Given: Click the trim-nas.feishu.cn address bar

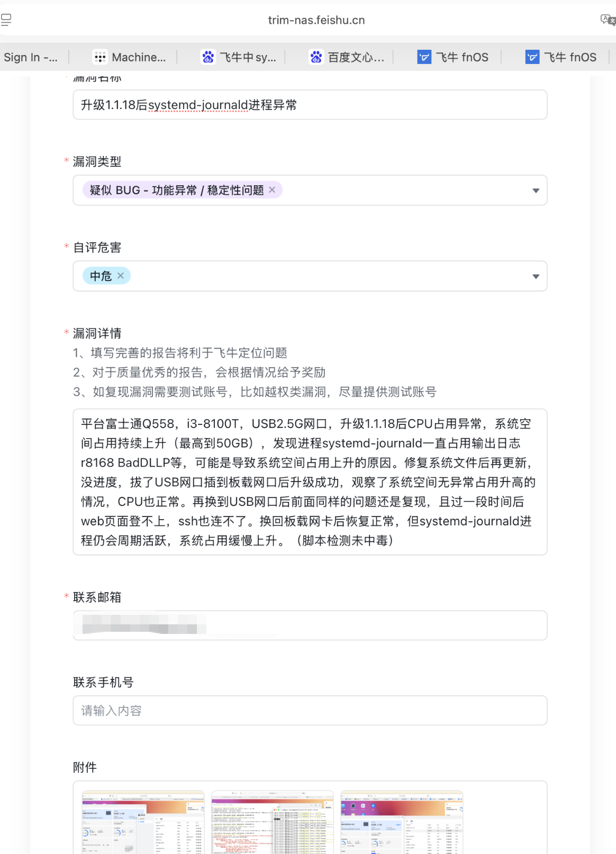Looking at the screenshot, I should [316, 20].
